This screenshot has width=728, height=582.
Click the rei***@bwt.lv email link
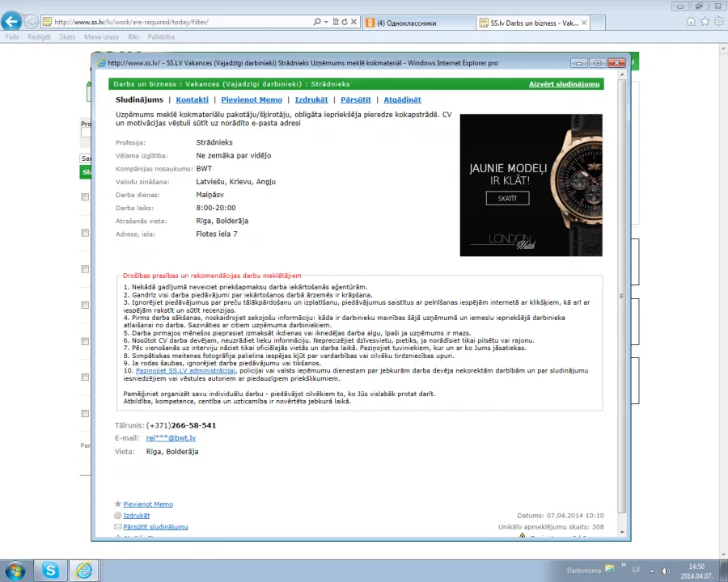point(171,437)
